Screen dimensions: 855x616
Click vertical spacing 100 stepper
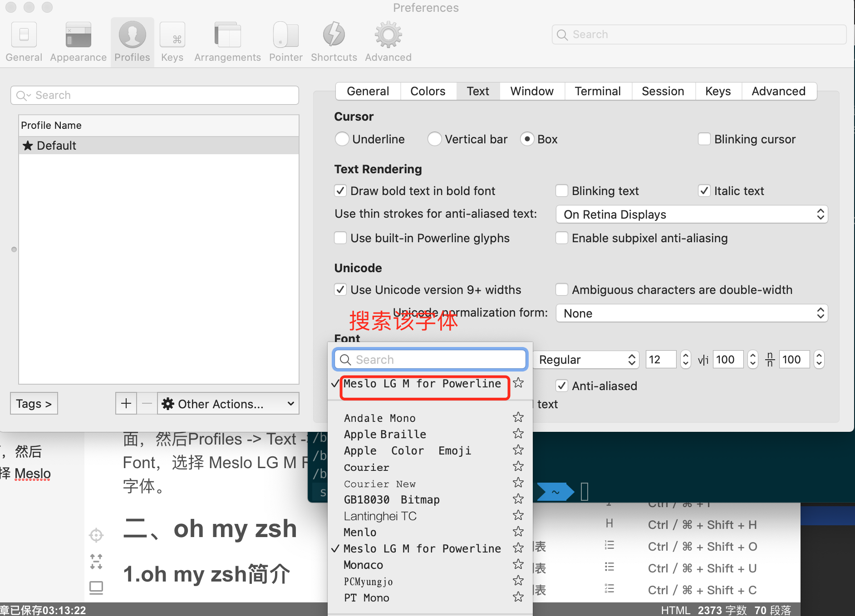(819, 360)
